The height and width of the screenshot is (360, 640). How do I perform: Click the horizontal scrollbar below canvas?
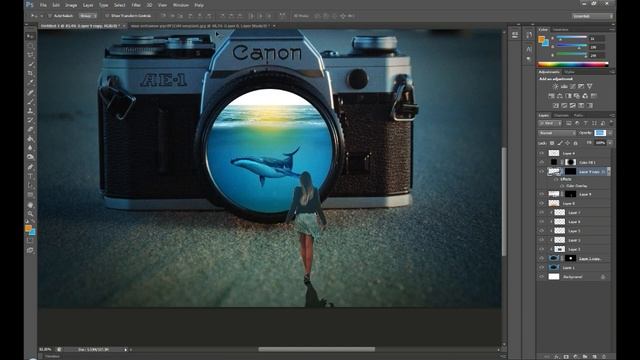point(316,349)
